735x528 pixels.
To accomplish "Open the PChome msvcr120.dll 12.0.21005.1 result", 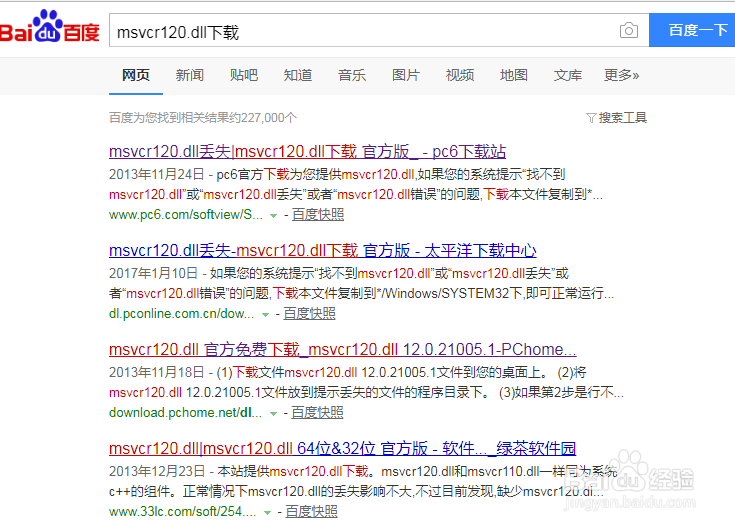I will (343, 349).
